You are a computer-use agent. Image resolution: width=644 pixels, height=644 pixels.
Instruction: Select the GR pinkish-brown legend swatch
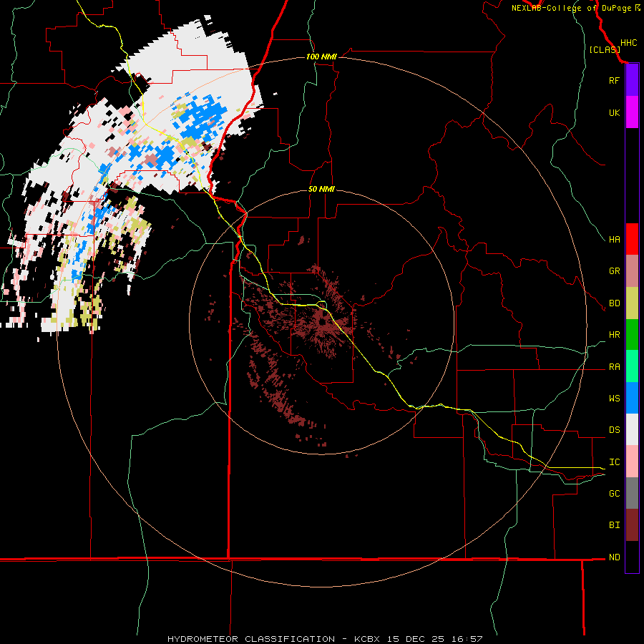(632, 271)
